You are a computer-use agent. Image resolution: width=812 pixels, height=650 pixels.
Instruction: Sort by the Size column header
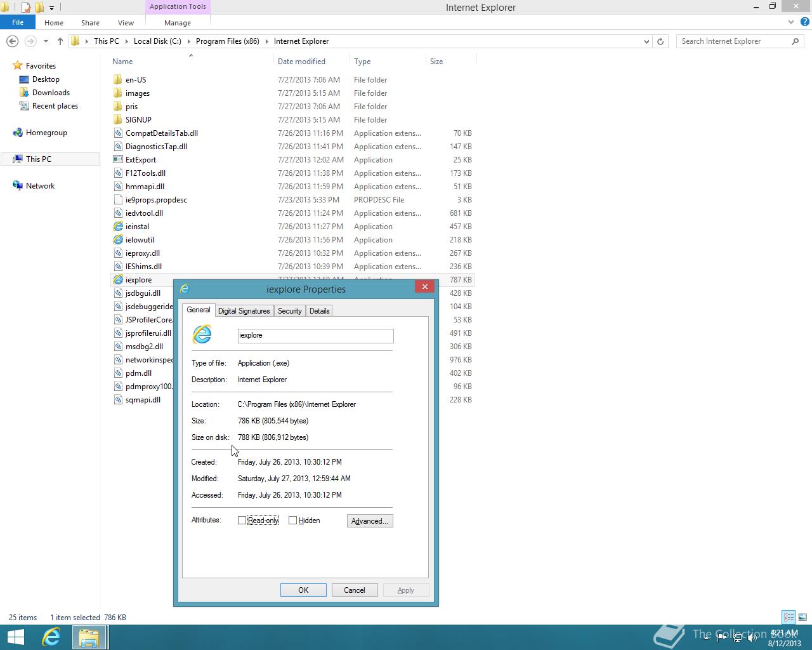click(x=436, y=62)
